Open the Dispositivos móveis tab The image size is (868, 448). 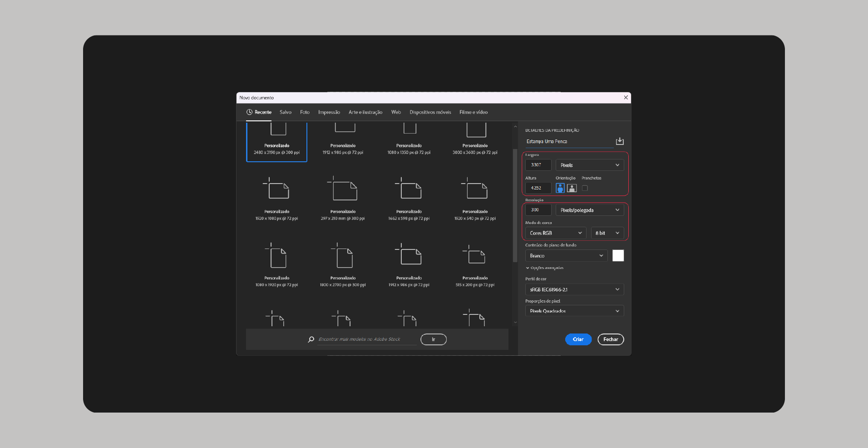(x=430, y=112)
